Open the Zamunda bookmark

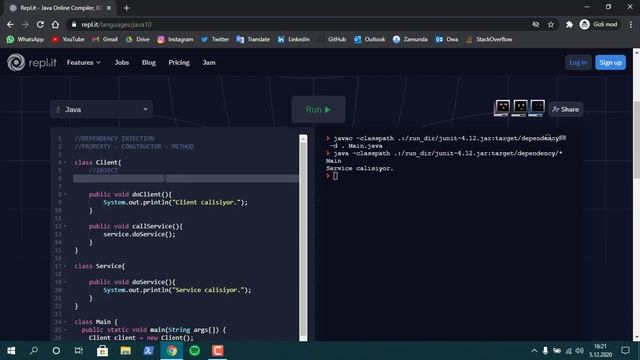pyautogui.click(x=410, y=39)
